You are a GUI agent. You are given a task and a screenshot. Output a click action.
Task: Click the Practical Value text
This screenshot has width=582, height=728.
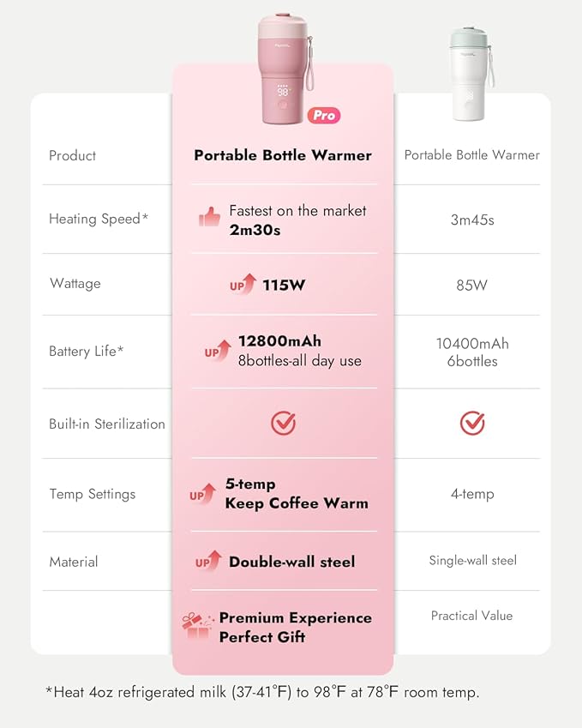coord(472,616)
